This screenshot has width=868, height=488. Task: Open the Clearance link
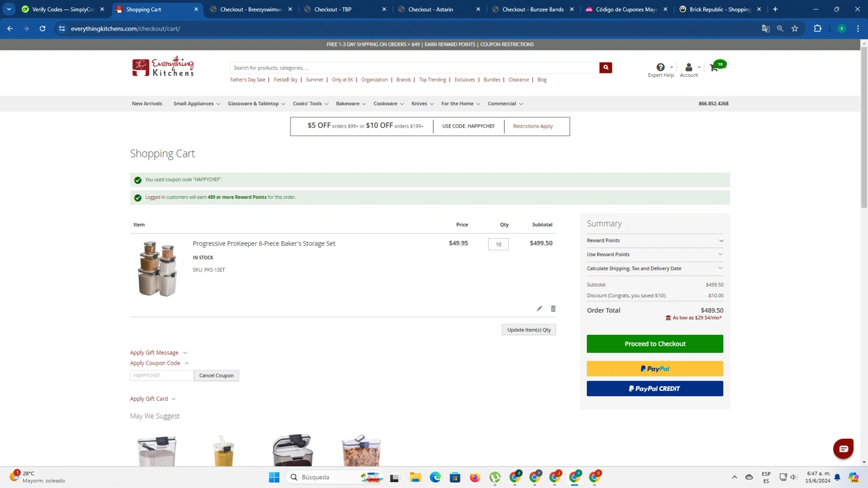pyautogui.click(x=518, y=80)
